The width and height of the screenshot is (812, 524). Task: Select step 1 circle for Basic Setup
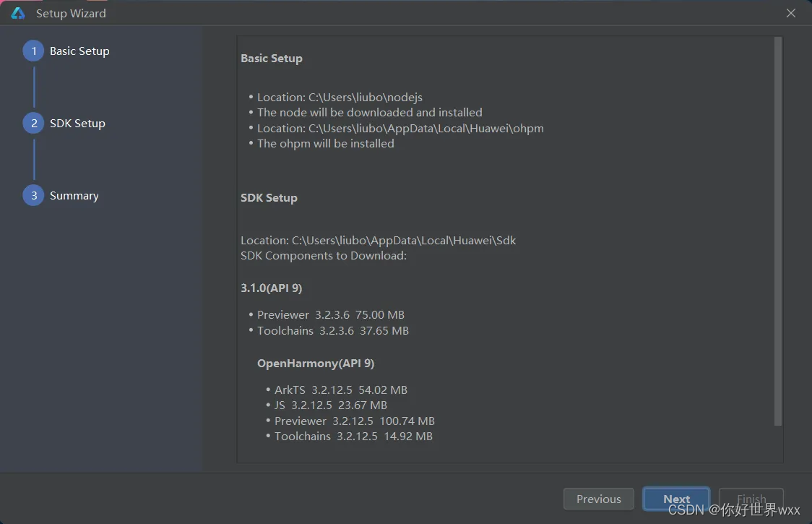click(x=34, y=51)
